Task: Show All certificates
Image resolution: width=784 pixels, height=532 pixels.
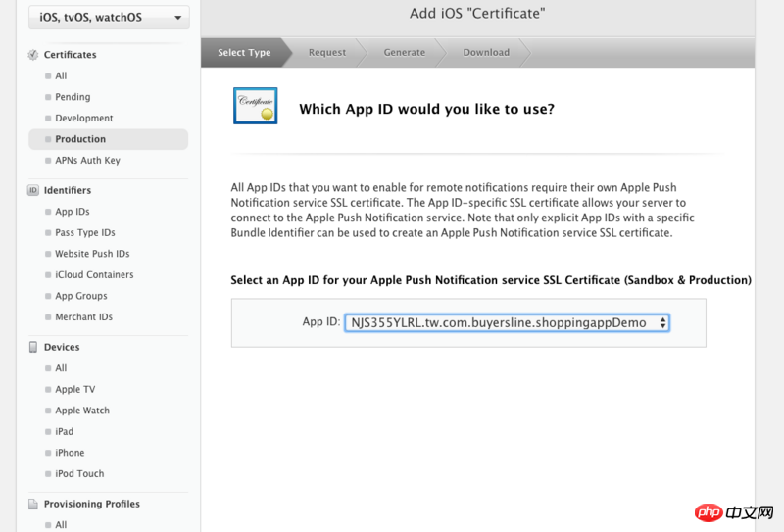Action: 61,76
